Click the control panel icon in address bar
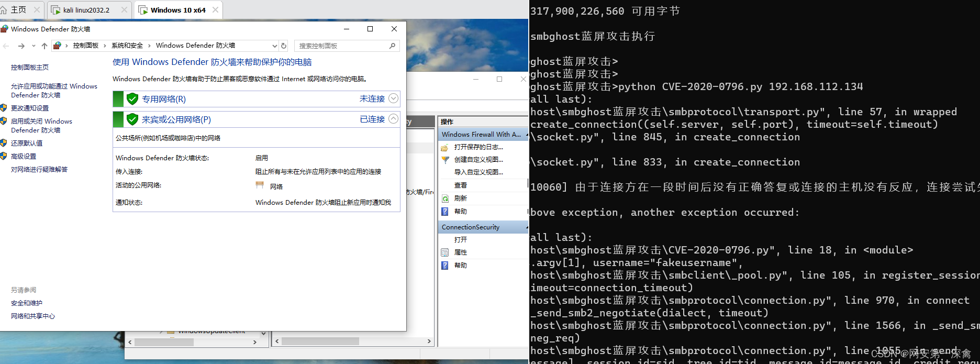This screenshot has width=980, height=364. pos(58,46)
